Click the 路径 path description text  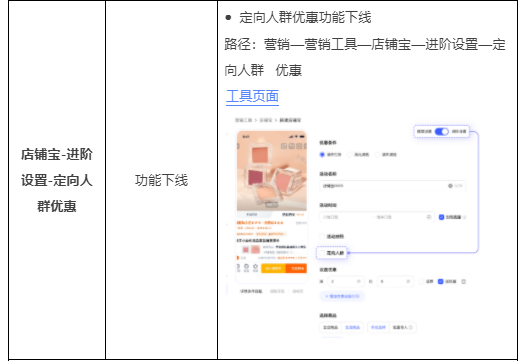(365, 57)
